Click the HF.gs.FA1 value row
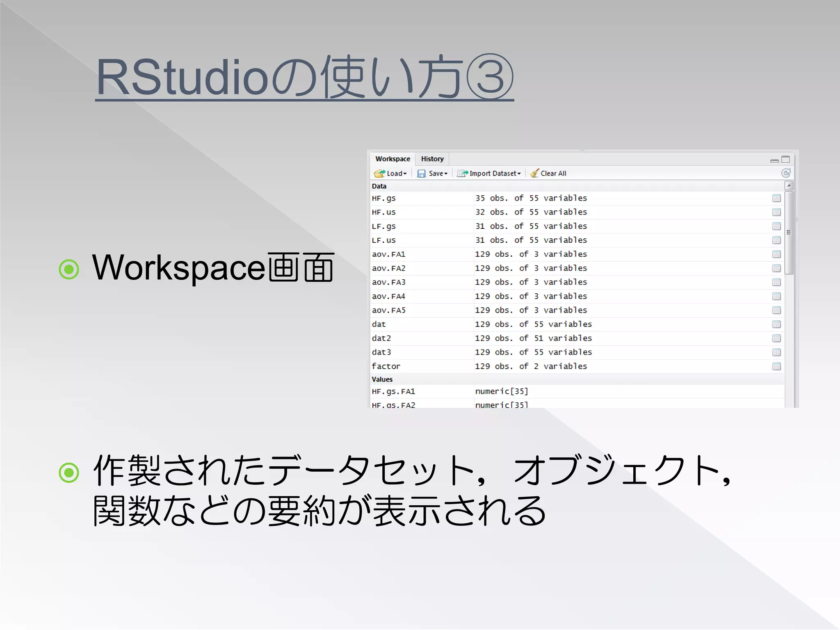 [x=577, y=392]
